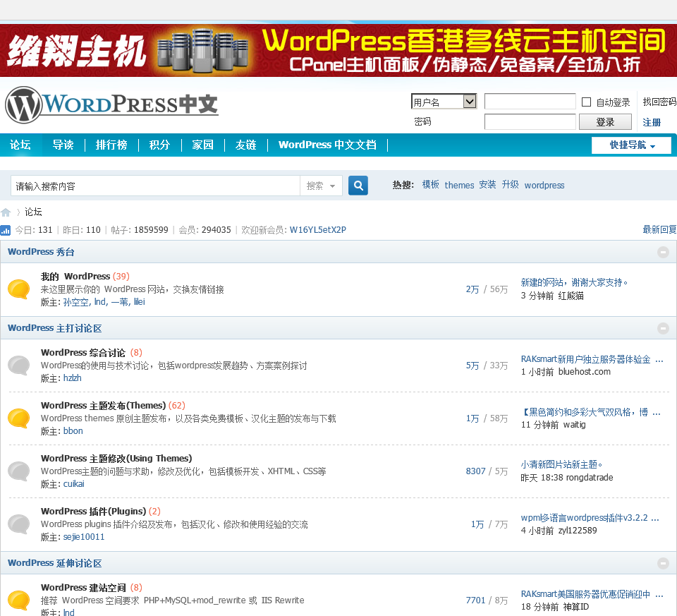Click the 请输入搜索内容 search box
677x616 pixels.
pyautogui.click(x=155, y=186)
